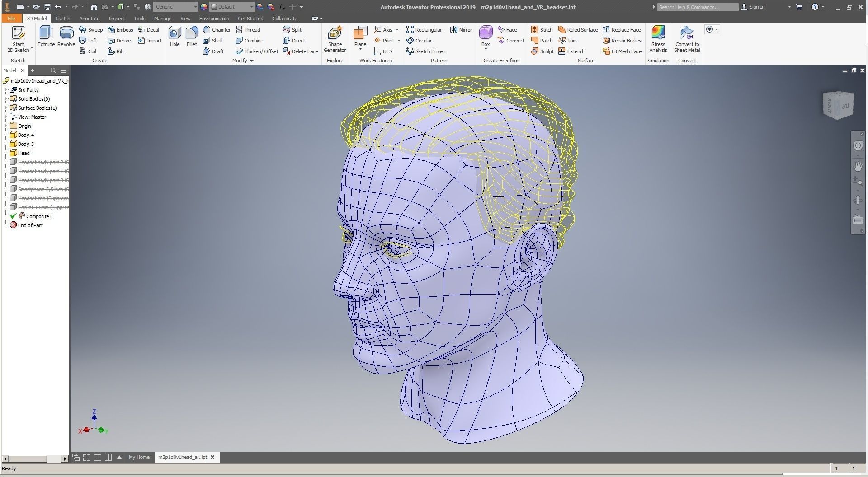This screenshot has width=868, height=477.
Task: Choose the Sculpt tool
Action: 542,51
